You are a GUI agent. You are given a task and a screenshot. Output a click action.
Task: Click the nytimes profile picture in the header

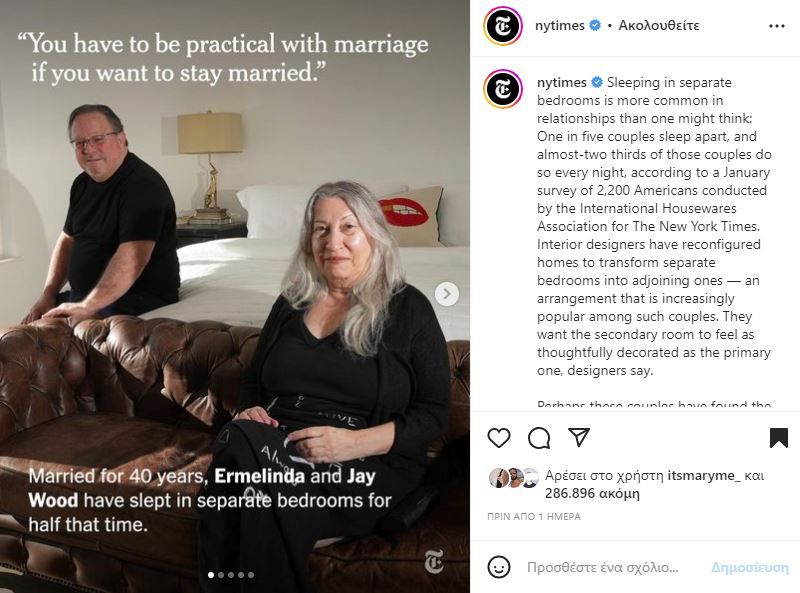[x=503, y=26]
